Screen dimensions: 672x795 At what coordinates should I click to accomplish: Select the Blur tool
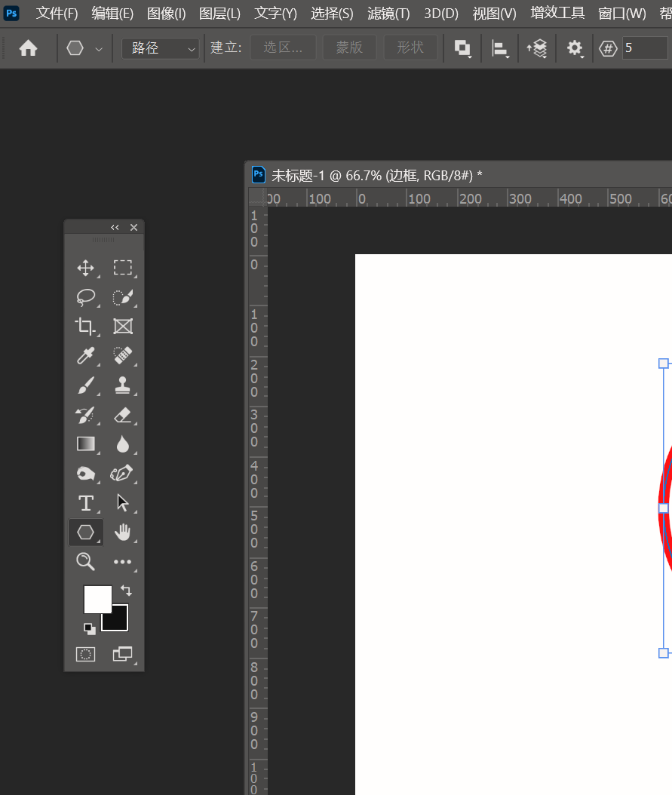123,444
